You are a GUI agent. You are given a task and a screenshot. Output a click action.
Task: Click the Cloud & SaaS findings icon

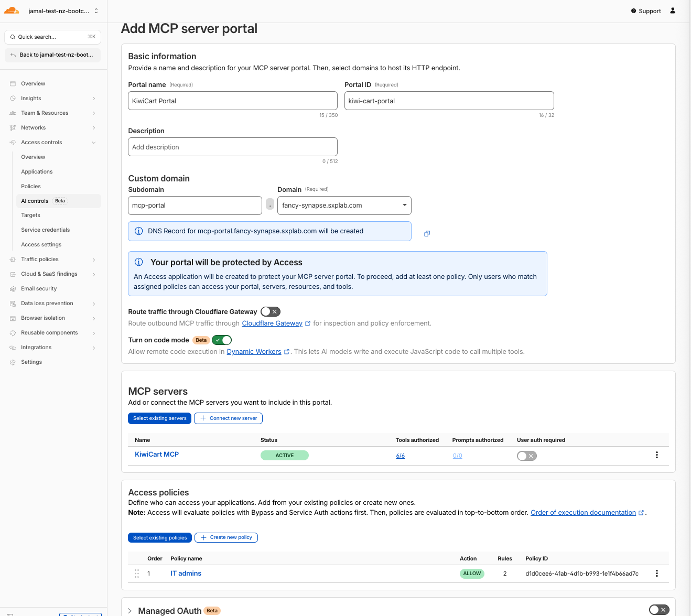(13, 274)
